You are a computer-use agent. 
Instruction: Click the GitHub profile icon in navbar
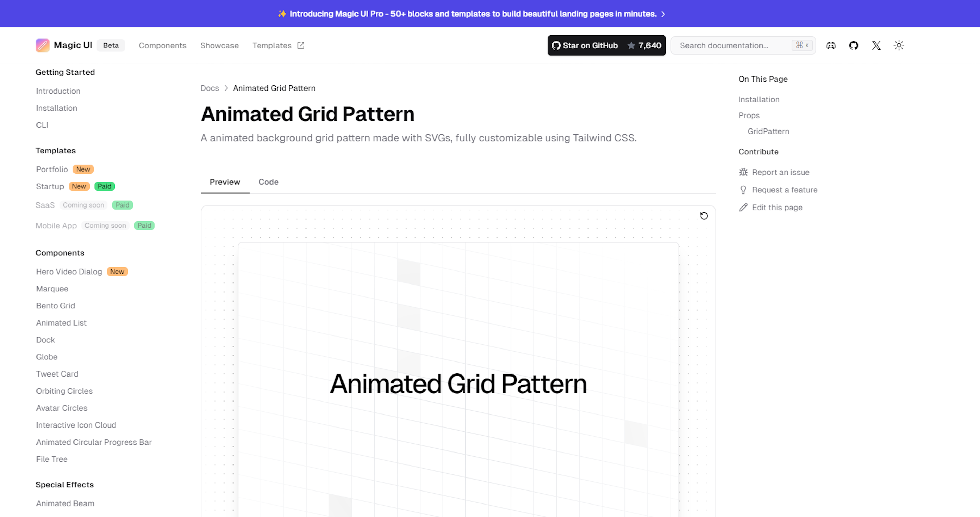tap(854, 45)
